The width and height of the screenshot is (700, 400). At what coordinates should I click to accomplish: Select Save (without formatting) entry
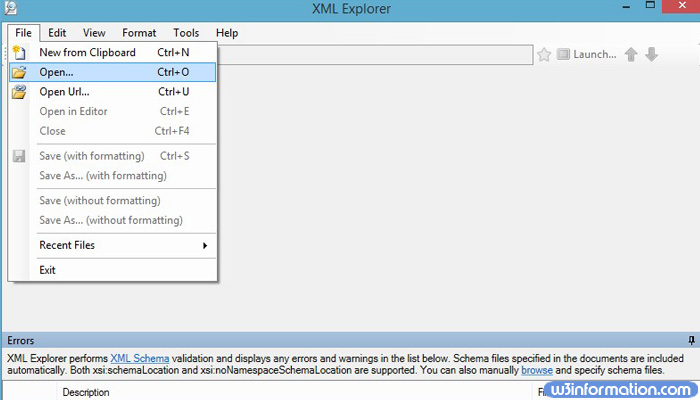112,201
